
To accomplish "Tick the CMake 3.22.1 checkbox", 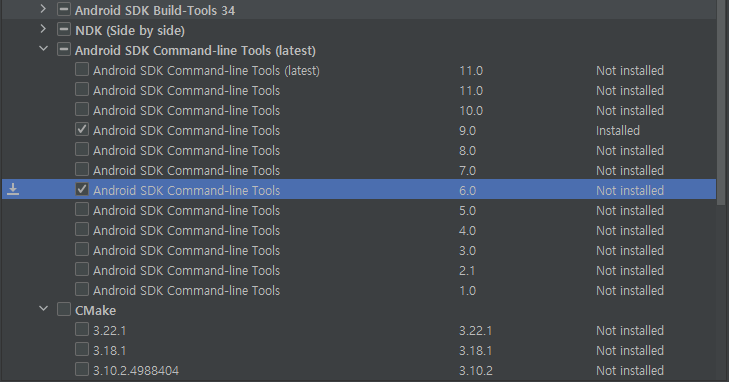I will tap(82, 329).
